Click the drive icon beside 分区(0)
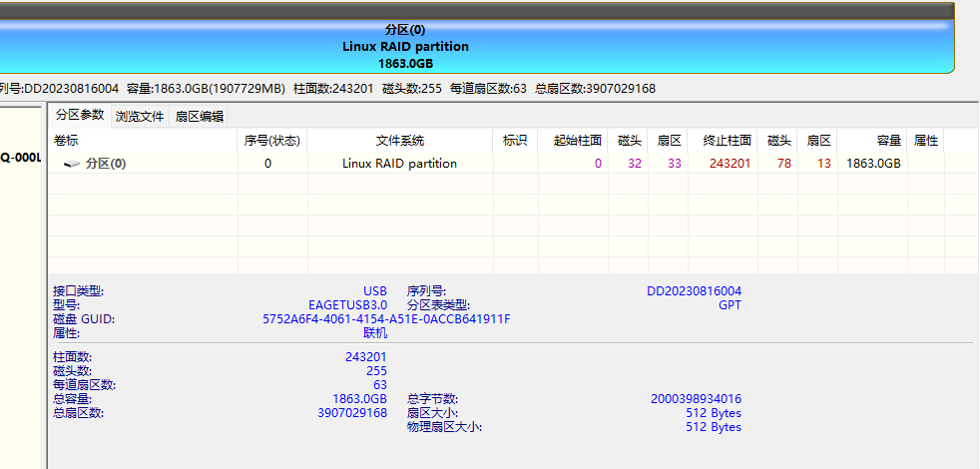Screen dimensions: 980x469 (72, 164)
